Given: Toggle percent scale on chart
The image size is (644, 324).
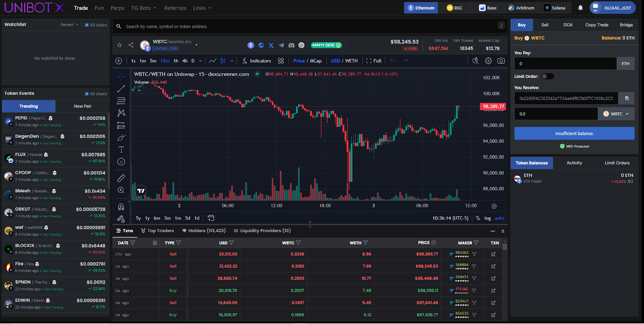Looking at the screenshot, I should point(478,218).
